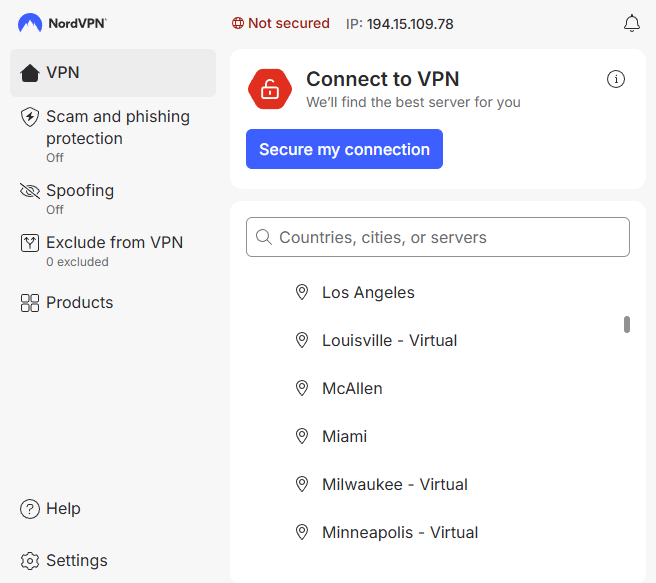The image size is (656, 583).
Task: Go to Products page
Action: coord(113,303)
